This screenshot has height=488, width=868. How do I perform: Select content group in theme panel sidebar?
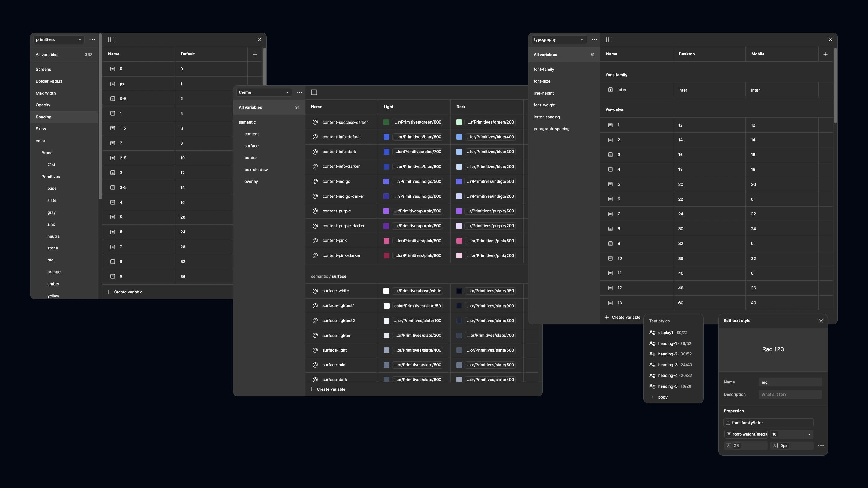coord(252,134)
